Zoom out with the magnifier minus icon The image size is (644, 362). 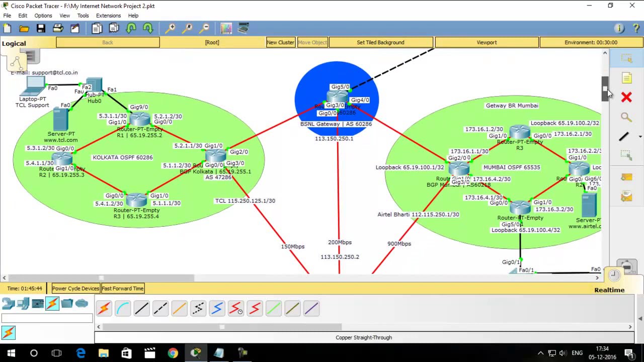(x=205, y=29)
